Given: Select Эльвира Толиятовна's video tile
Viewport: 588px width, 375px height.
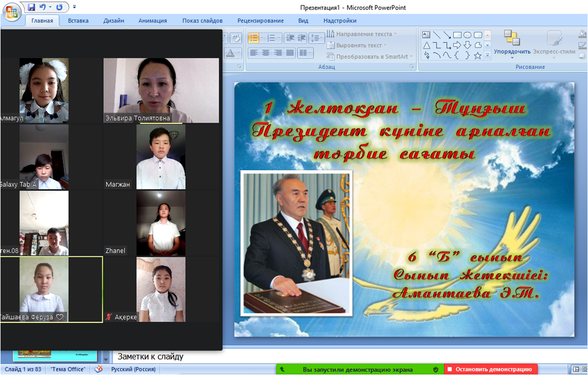Looking at the screenshot, I should (161, 90).
